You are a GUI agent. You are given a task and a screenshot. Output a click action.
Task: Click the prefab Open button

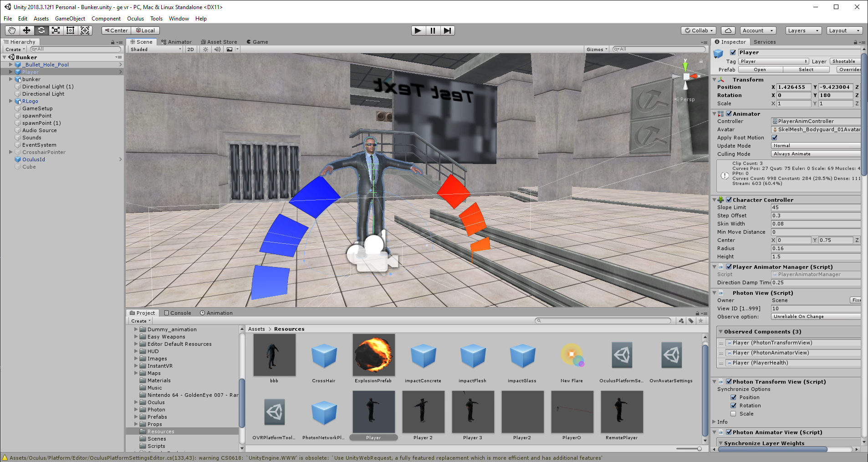coord(760,70)
